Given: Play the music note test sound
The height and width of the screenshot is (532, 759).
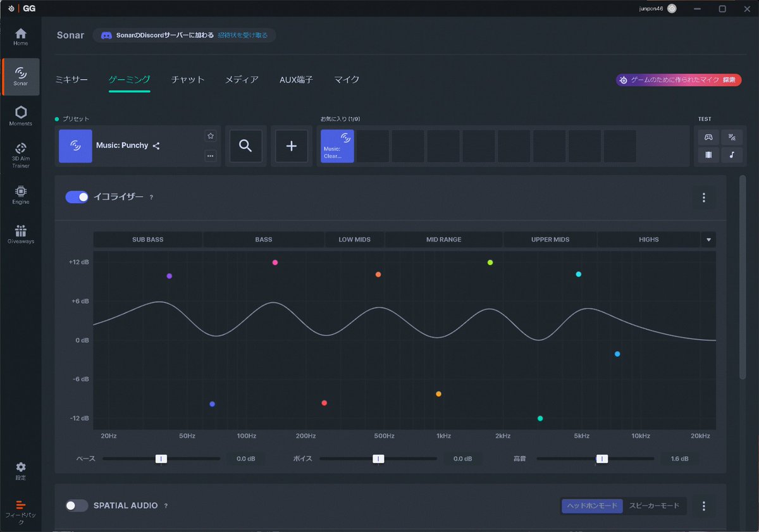Looking at the screenshot, I should click(732, 154).
